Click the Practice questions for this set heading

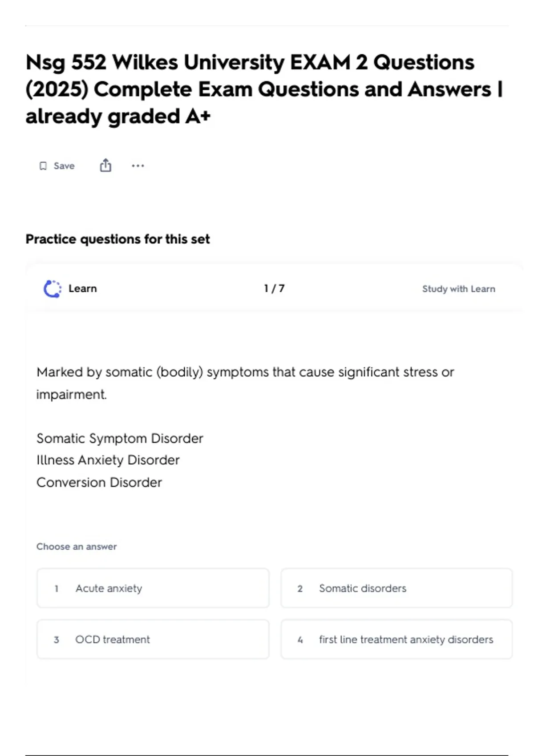pos(117,239)
